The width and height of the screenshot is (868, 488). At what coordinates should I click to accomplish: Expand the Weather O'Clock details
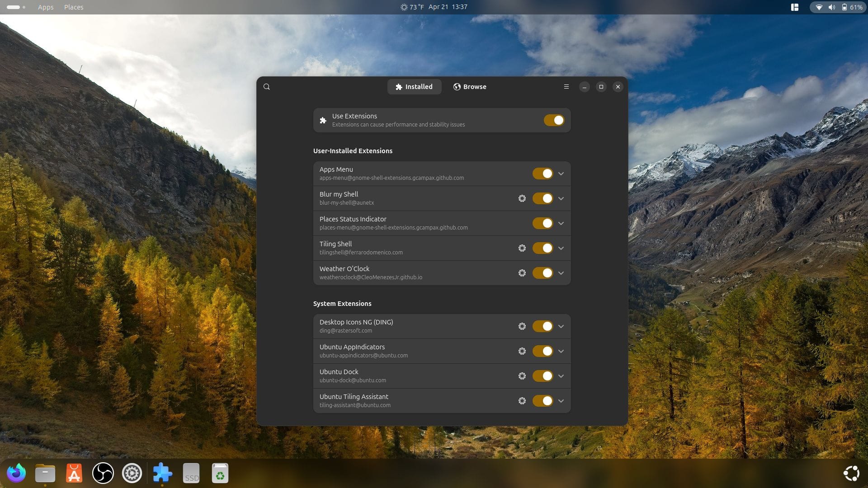561,273
